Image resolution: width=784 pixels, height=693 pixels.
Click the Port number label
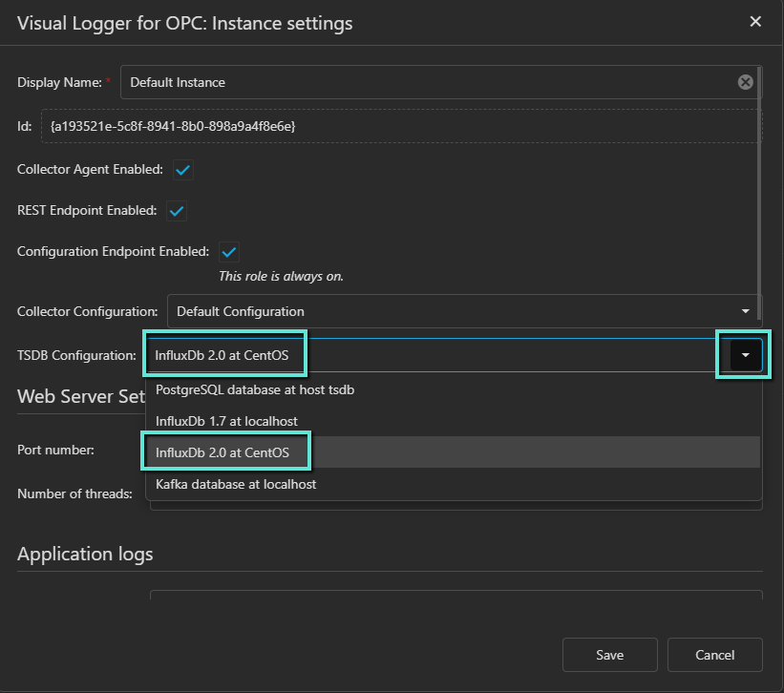pyautogui.click(x=55, y=450)
